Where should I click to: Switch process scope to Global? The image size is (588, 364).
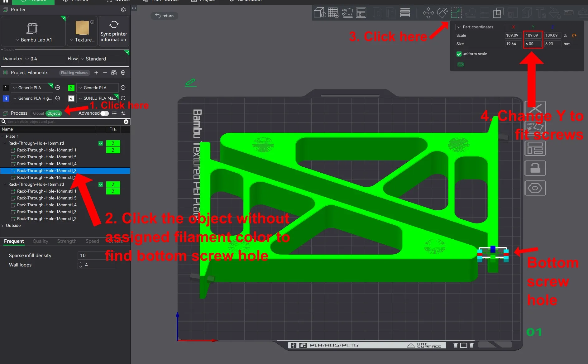(x=38, y=113)
